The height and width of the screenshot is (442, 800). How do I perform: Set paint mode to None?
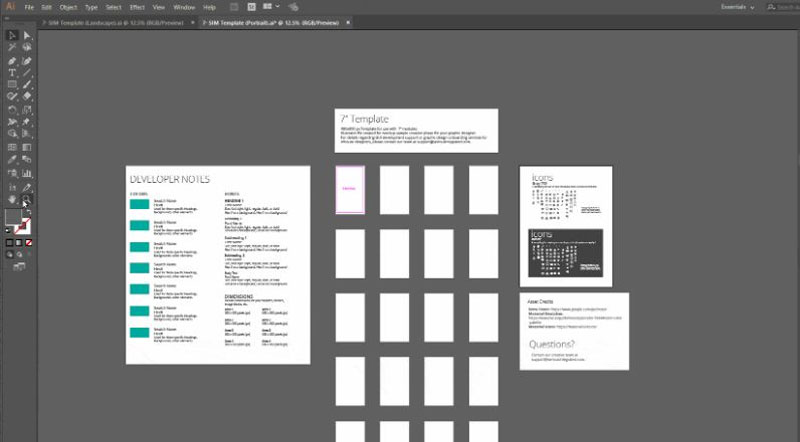click(29, 243)
